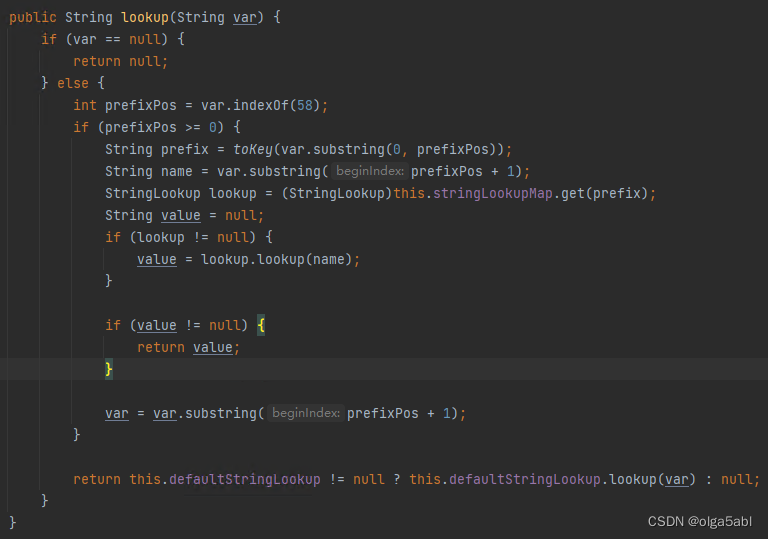Image resolution: width=768 pixels, height=539 pixels.
Task: Click the '(StringLookup)' type cast
Action: coord(337,194)
